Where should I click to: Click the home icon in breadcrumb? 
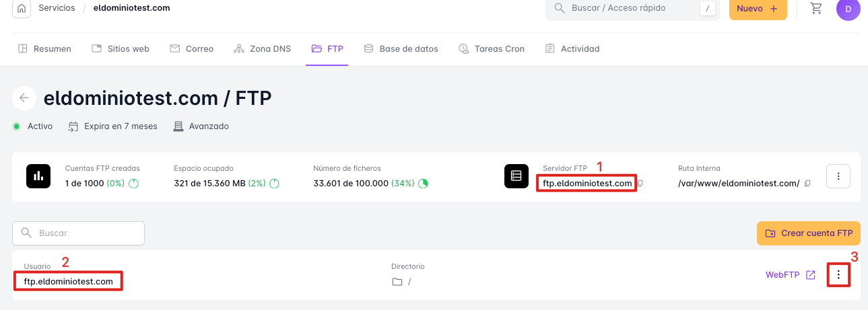(22, 9)
